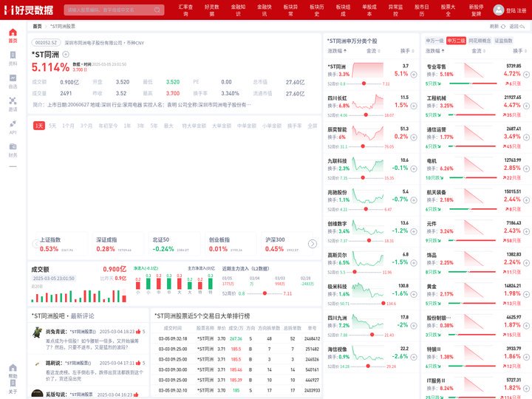Show next indices with right arrow

pyautogui.click(x=313, y=244)
